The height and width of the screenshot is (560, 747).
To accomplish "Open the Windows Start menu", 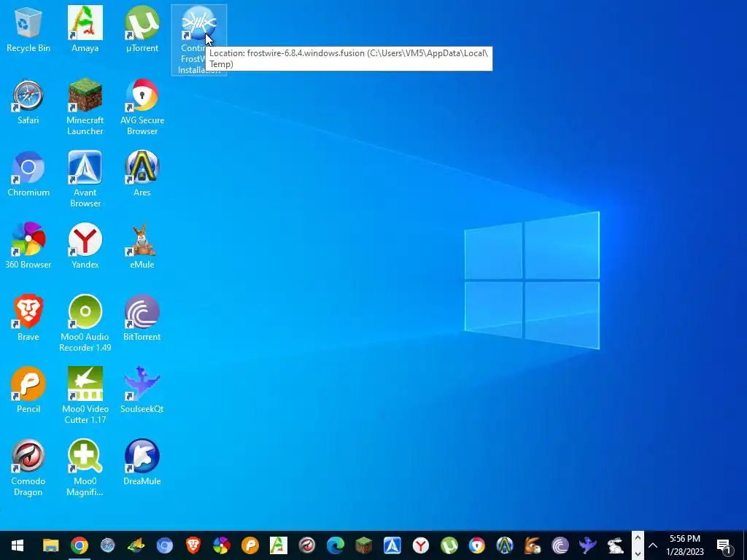I will [18, 545].
